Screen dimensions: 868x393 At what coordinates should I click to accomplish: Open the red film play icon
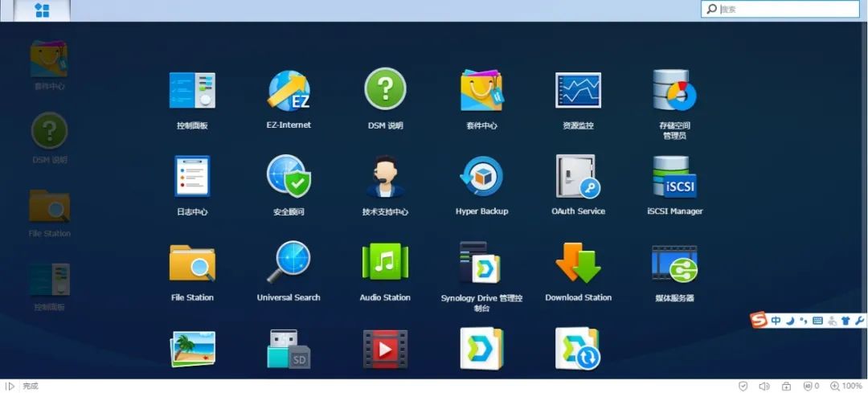click(x=385, y=349)
